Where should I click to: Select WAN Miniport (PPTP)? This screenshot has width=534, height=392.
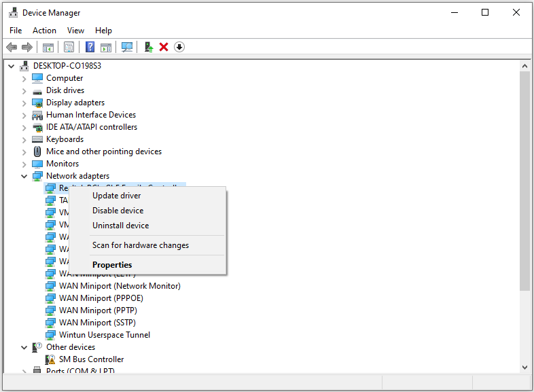(98, 310)
